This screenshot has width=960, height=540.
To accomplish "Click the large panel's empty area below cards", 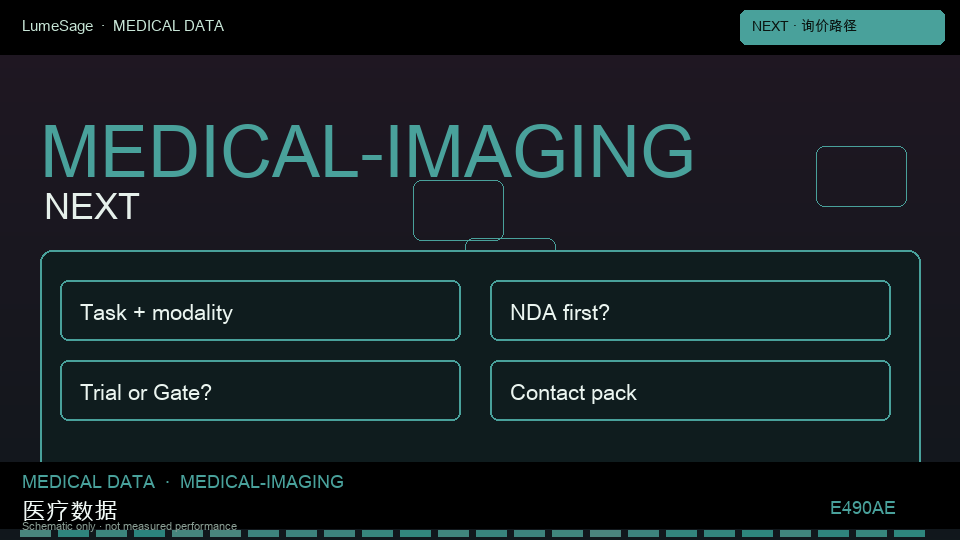I will click(x=480, y=442).
